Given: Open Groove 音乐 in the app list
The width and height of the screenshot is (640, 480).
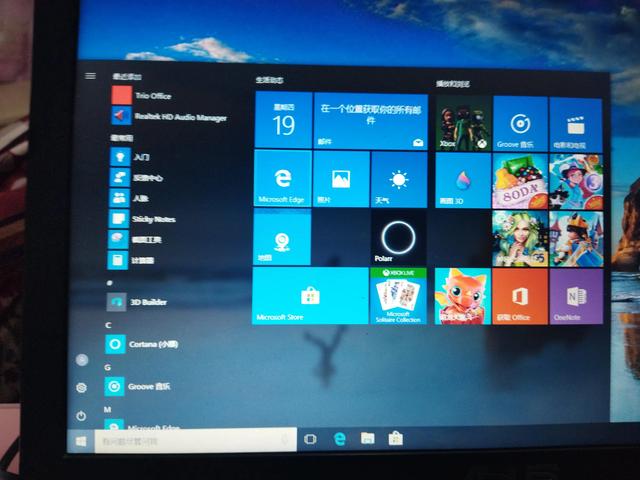Looking at the screenshot, I should point(138,387).
